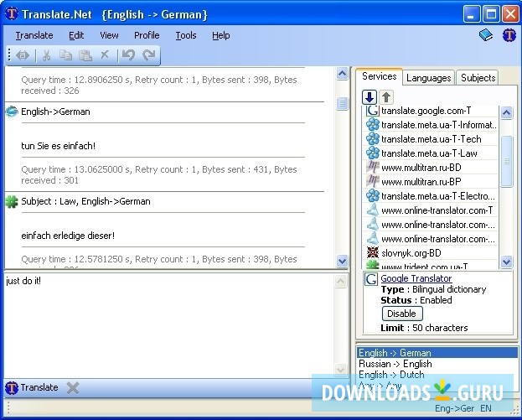Click the services list scroll down arrow

(506, 262)
